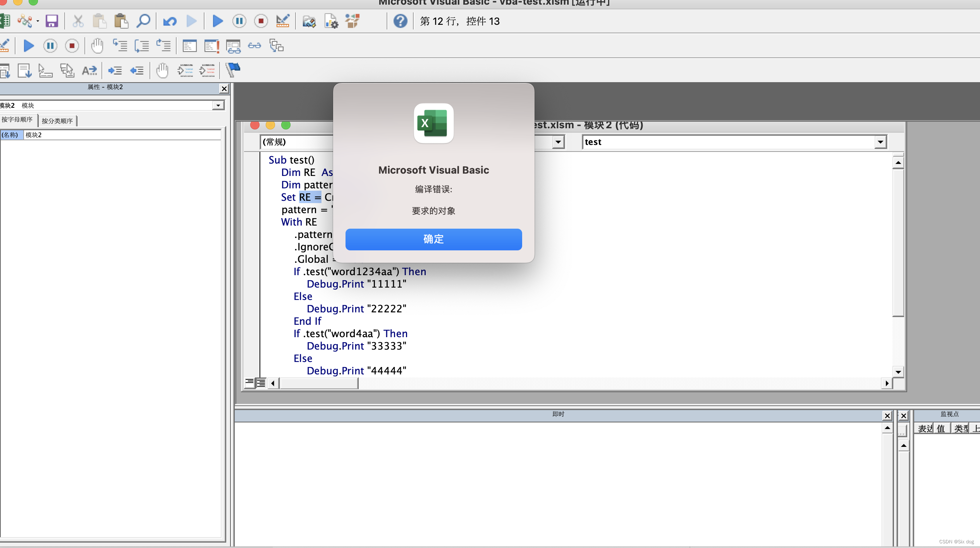Click code window horizontal scroll left arrow
The width and height of the screenshot is (980, 548).
point(273,383)
